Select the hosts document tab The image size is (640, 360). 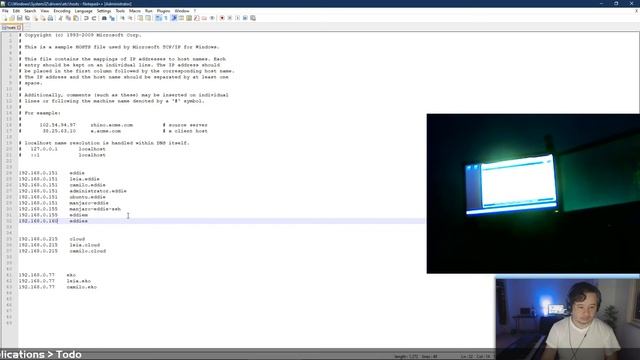coord(11,27)
